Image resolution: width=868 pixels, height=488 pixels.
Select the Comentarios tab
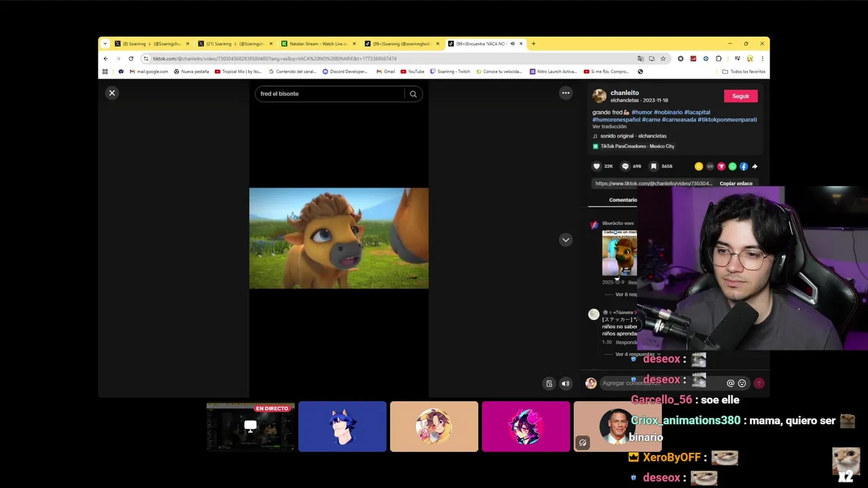coord(623,200)
